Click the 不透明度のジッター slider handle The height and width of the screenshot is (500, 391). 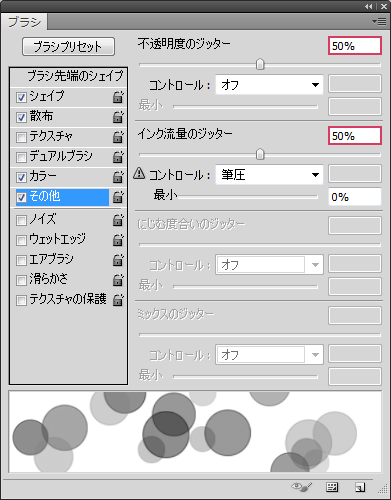[260, 64]
